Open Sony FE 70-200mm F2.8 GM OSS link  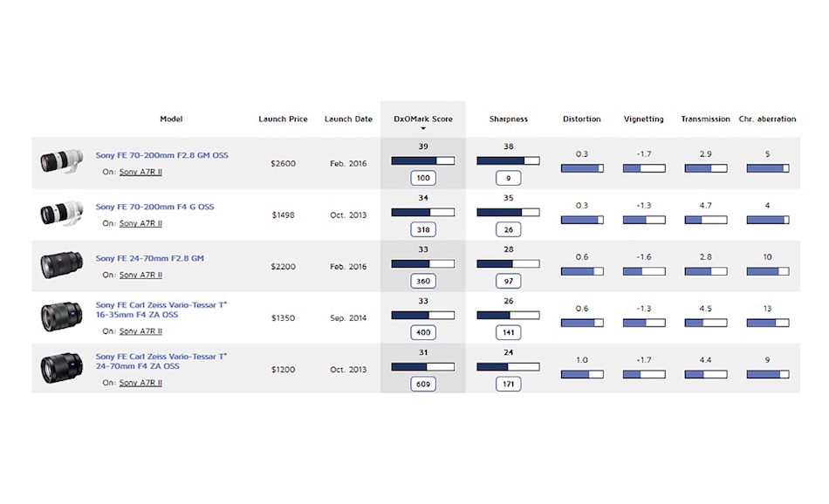coord(161,155)
